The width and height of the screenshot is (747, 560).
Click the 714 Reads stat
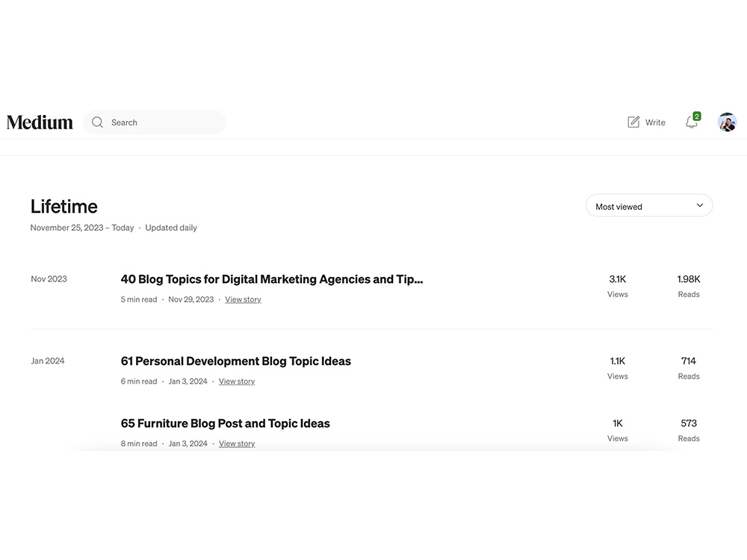(x=689, y=368)
